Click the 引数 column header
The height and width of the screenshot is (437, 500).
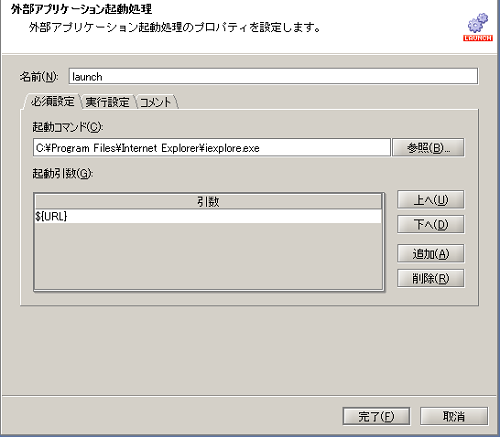pos(208,202)
